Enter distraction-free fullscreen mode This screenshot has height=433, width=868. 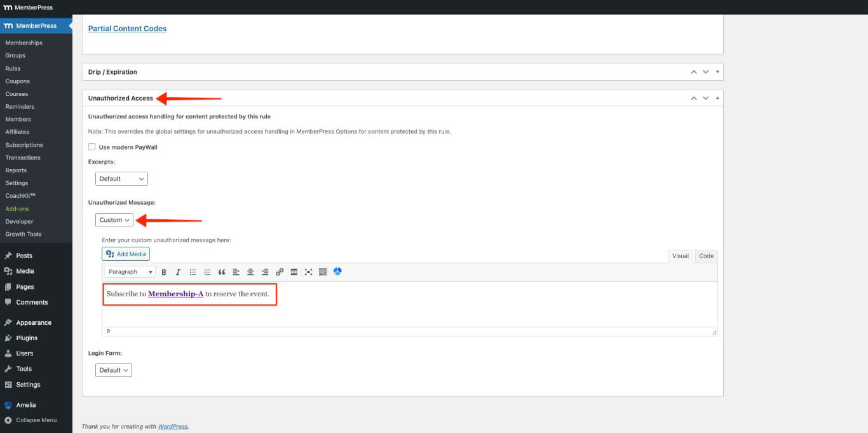[x=308, y=272]
